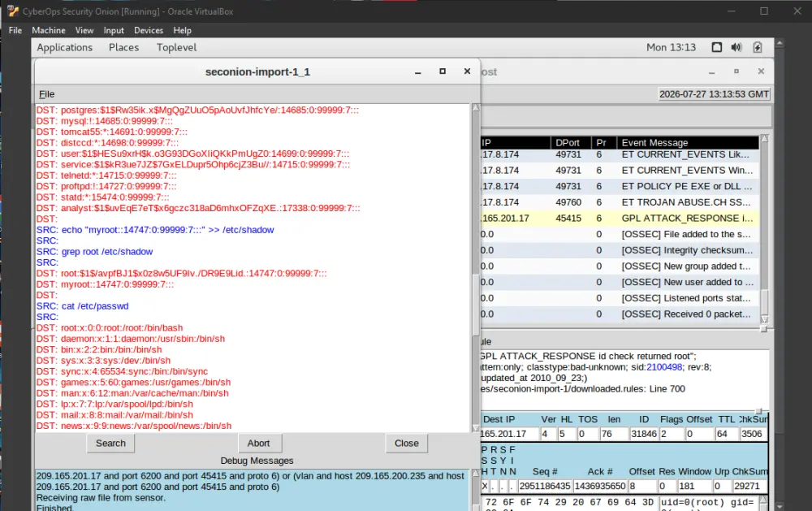
Task: Click the Ack # field 1436935650
Action: (600, 486)
